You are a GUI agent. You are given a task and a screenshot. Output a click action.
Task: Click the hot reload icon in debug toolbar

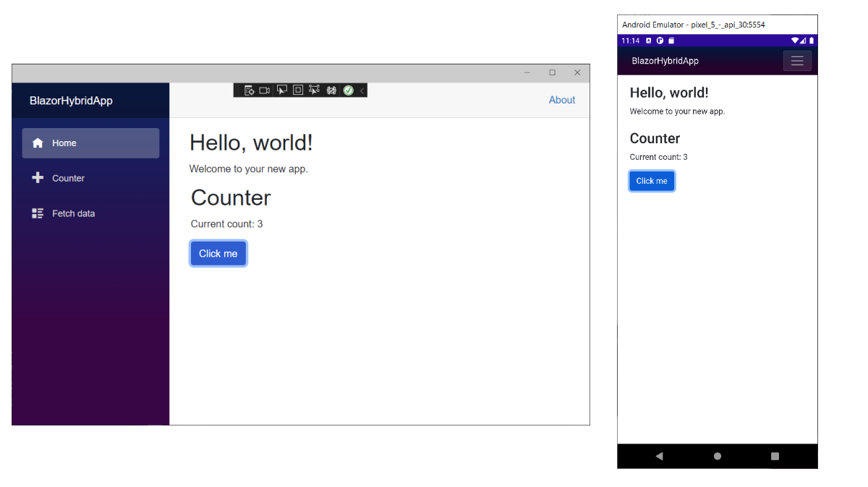[331, 90]
